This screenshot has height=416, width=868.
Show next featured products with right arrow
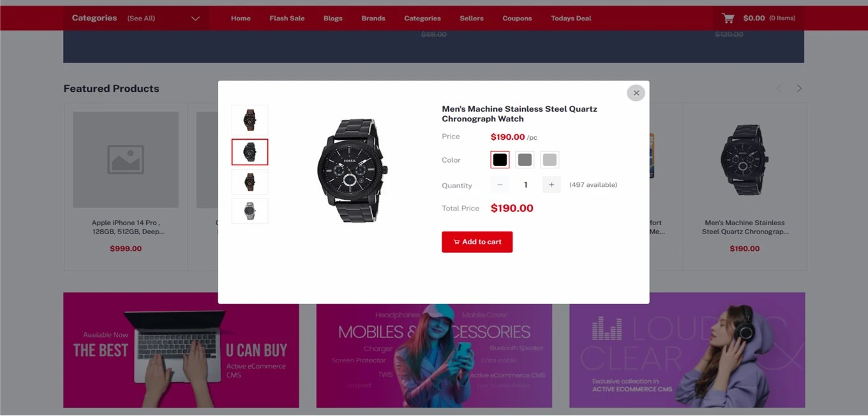point(799,89)
